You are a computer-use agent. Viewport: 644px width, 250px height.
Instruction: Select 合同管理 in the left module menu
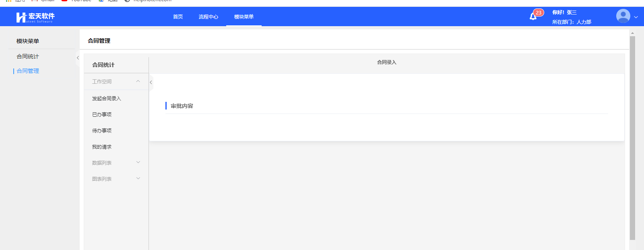(x=28, y=71)
